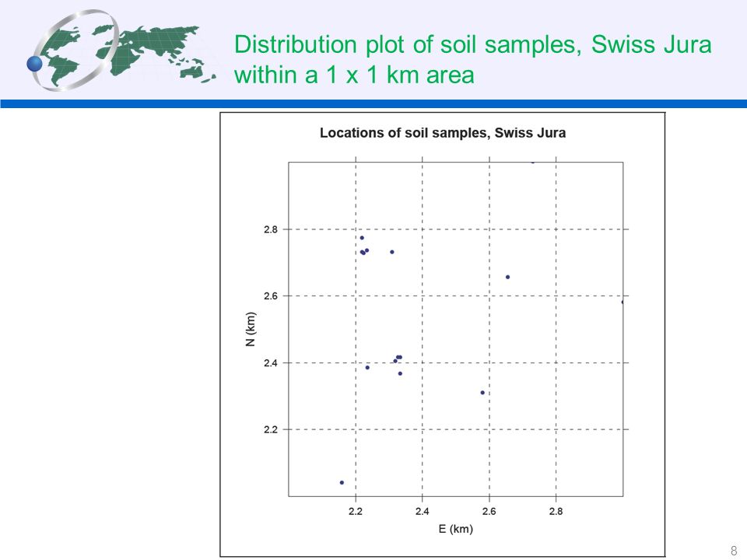The image size is (747, 560).
Task: Select the topmost clustered point near N 2.78
Action: [x=362, y=238]
